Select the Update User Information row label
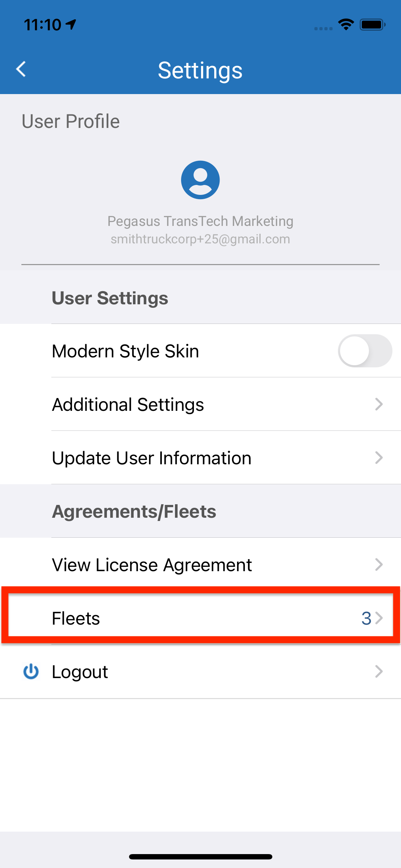Screen dimensions: 401x868 click(x=152, y=458)
